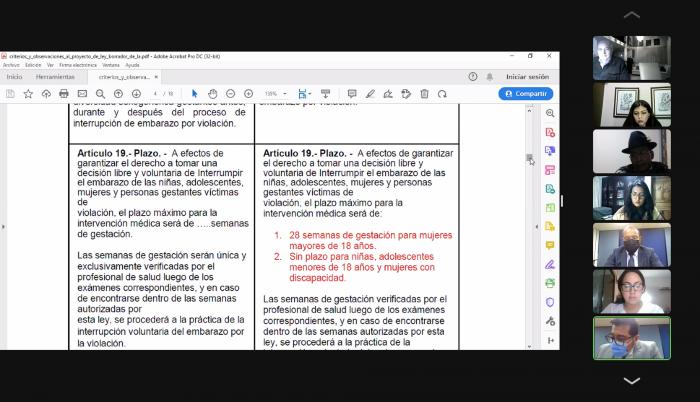Open the help question mark icon
This screenshot has width=700, height=402.
(473, 77)
